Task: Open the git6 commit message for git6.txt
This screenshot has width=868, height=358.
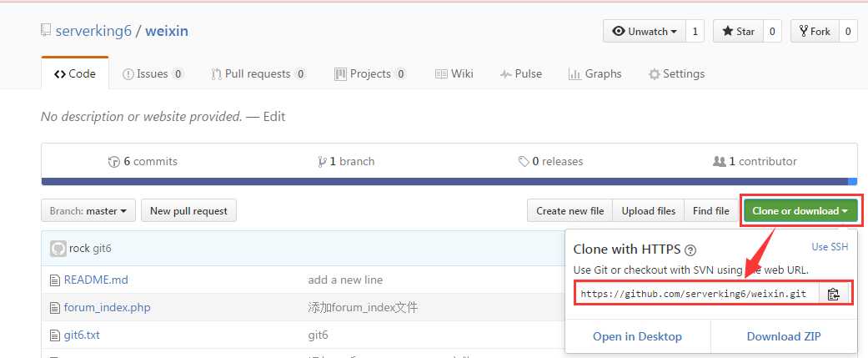Action: click(318, 335)
